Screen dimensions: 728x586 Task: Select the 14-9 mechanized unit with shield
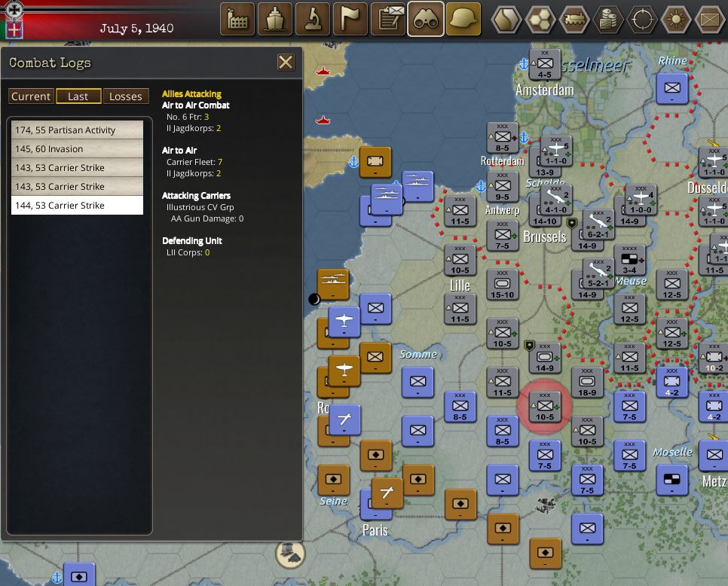545,358
